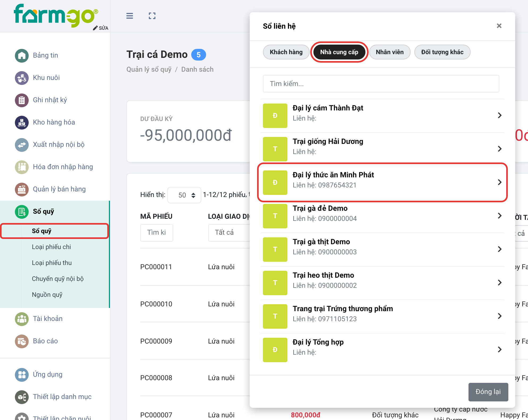Open the Tài khoản users icon
The image size is (528, 420).
click(22, 319)
